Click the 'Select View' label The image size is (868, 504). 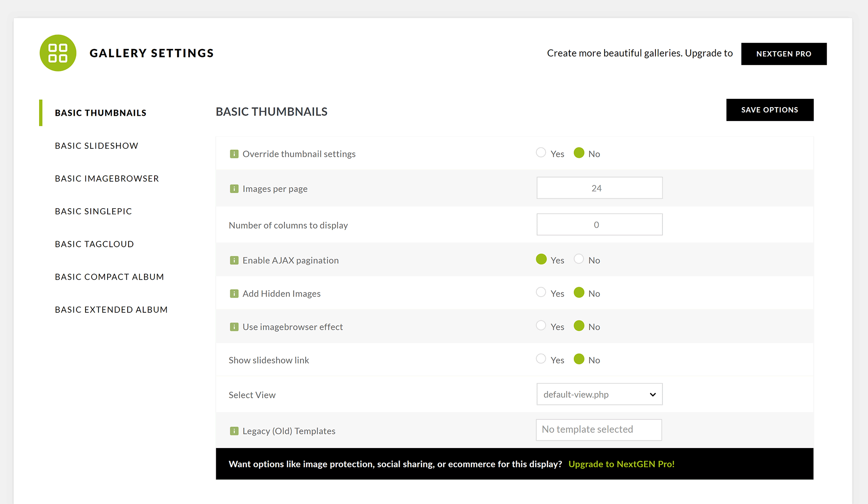pos(252,395)
